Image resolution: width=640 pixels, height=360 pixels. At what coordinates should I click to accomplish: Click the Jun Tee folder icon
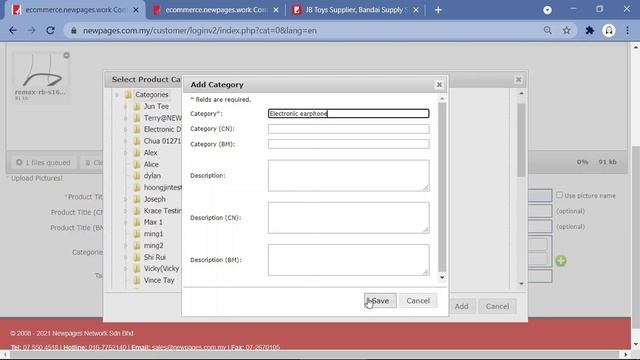point(137,106)
